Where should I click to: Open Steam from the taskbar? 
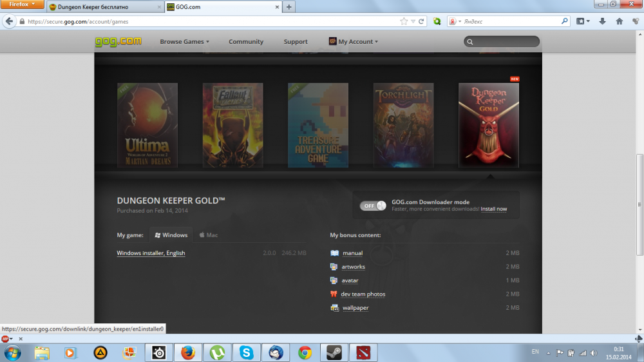tap(334, 352)
